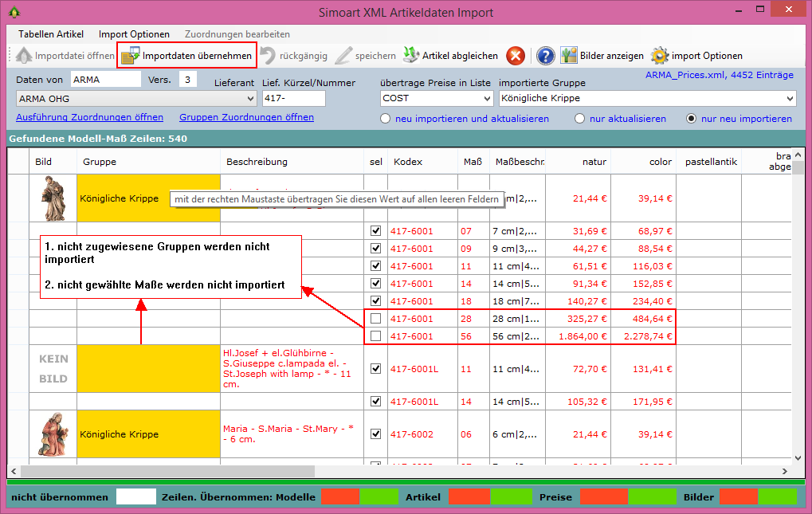Click the Importdaten übernehmen toolbar icon

[x=131, y=56]
